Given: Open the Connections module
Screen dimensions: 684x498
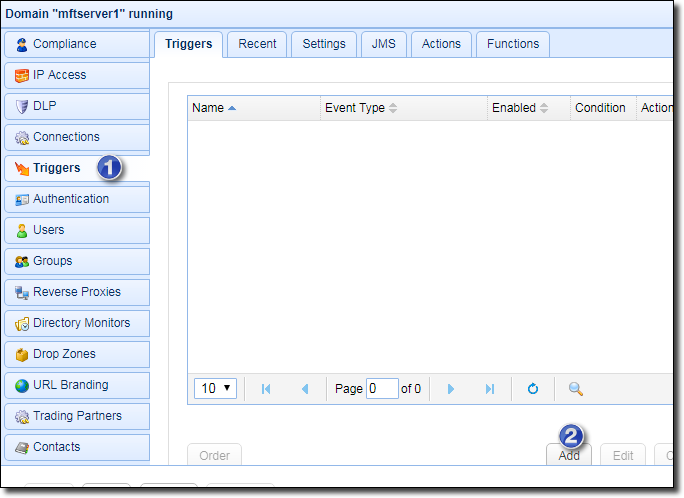Looking at the screenshot, I should pos(76,137).
